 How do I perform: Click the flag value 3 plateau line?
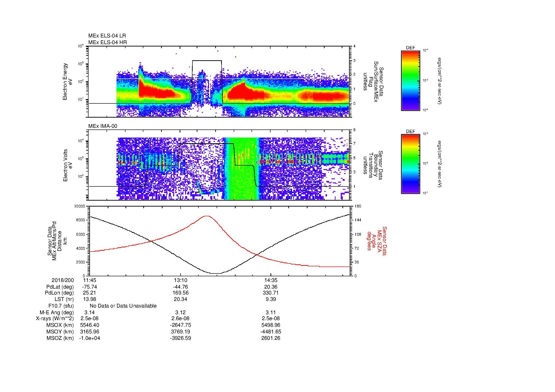207,61
